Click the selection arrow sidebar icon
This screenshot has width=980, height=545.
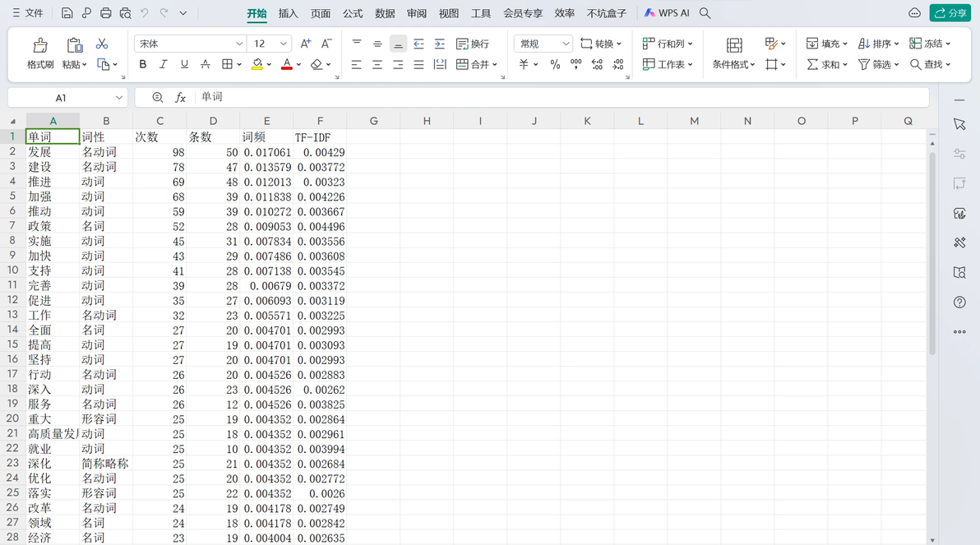click(960, 124)
